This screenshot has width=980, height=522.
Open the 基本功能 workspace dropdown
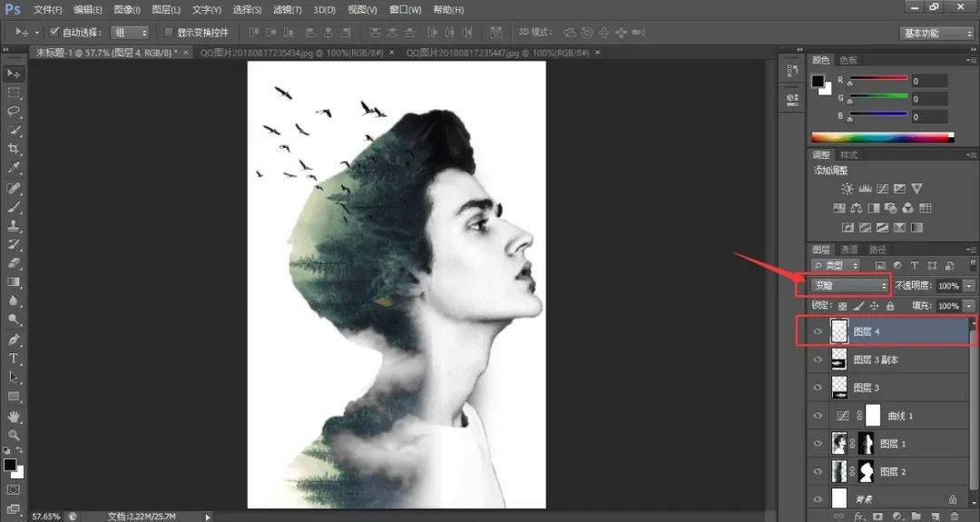tap(938, 33)
